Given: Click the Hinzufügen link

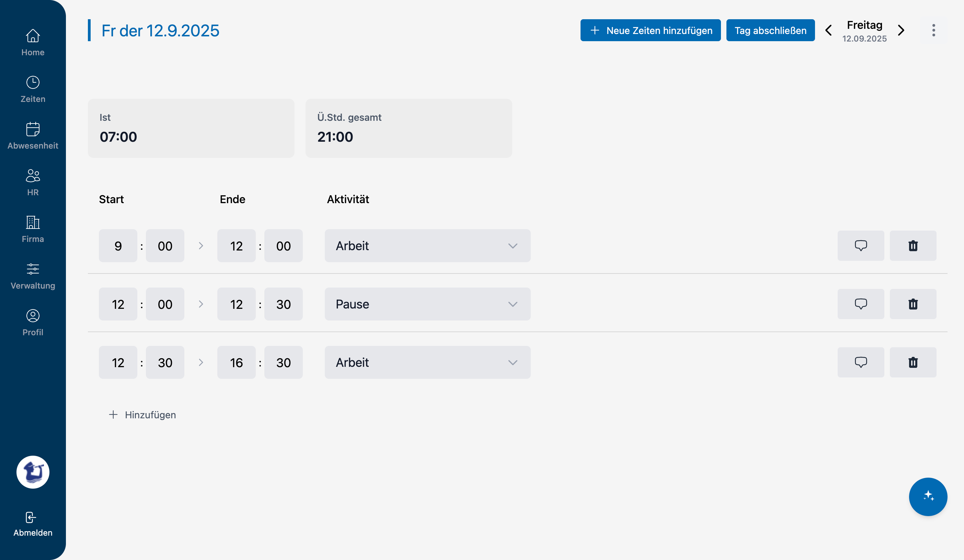Looking at the screenshot, I should (x=143, y=415).
